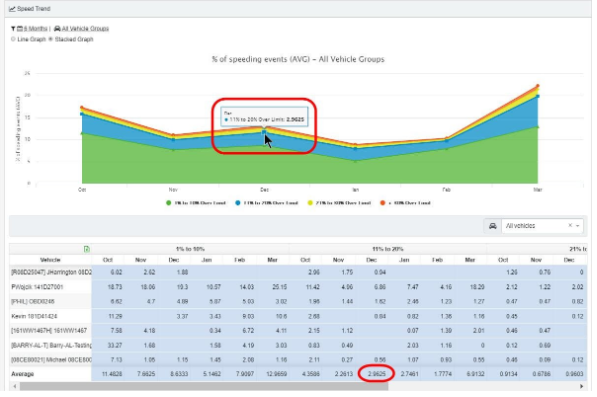This screenshot has width=597, height=397.
Task: Click the cell value 18.29
Action: (x=477, y=287)
